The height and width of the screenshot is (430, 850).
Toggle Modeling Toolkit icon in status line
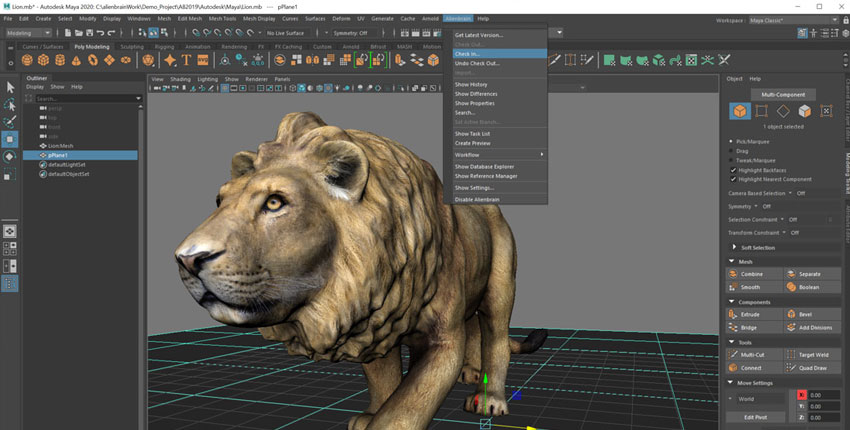pyautogui.click(x=802, y=33)
